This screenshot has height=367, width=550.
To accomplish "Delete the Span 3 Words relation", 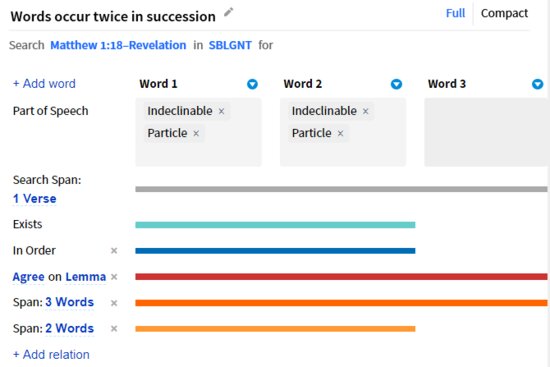I will coord(114,303).
